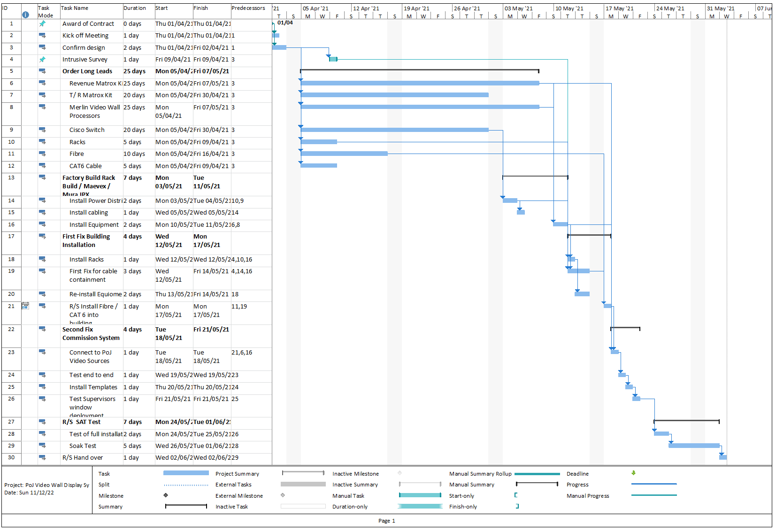
Task: Click the task mode icon for R/S SAT Test
Action: (x=42, y=422)
